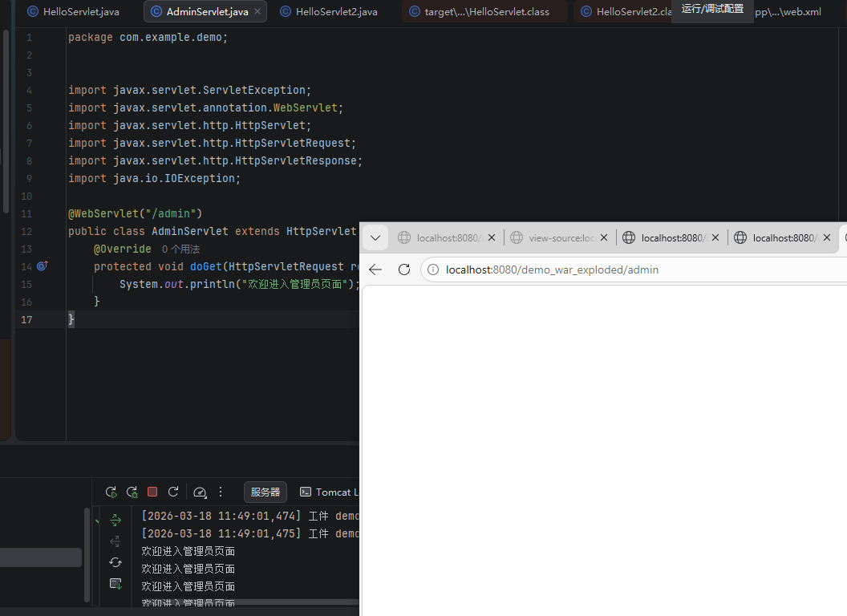Click the doGet method name
Image resolution: width=847 pixels, height=616 pixels.
[206, 266]
